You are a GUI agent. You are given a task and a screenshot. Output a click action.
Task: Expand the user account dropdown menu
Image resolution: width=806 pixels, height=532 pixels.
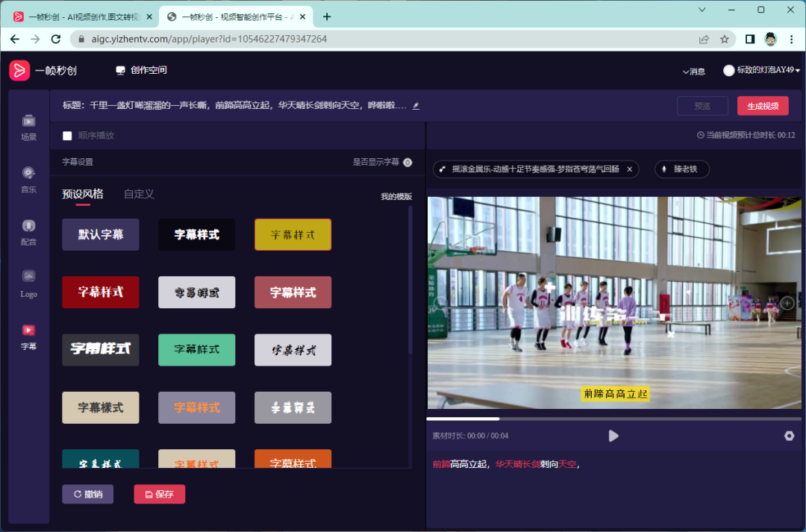coord(761,70)
